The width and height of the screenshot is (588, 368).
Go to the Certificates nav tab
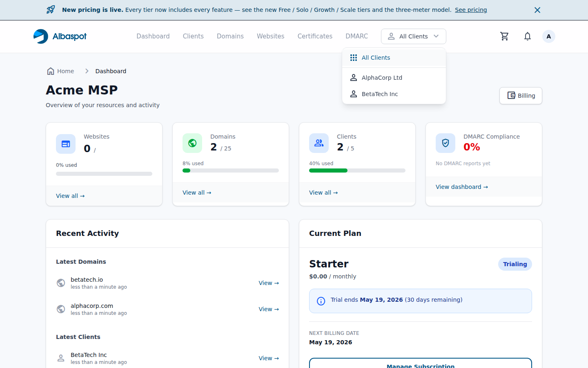pos(315,36)
